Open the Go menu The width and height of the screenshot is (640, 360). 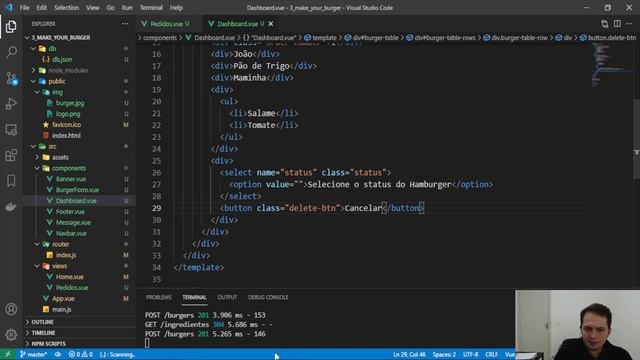tap(111, 8)
